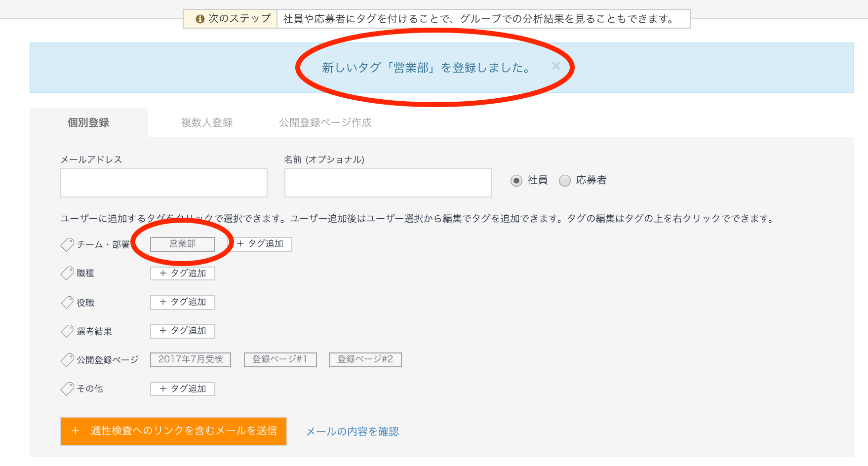Select the 登録ページ#2 tag
868x466 pixels.
[365, 359]
